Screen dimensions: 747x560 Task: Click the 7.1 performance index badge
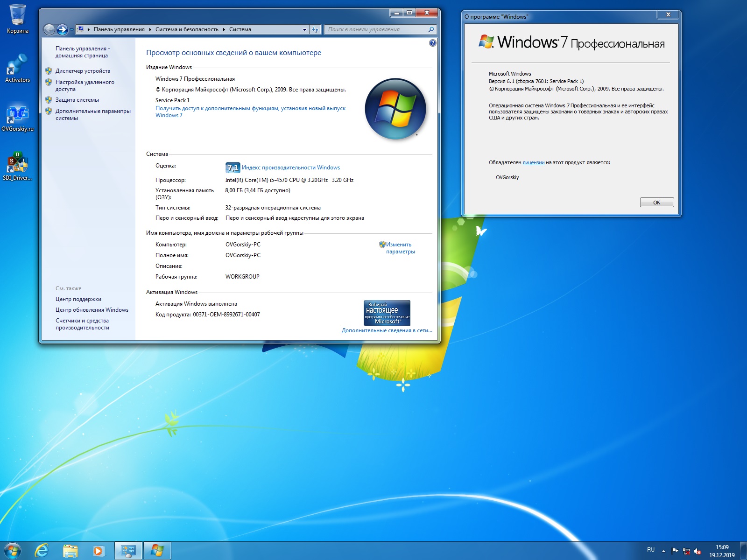(233, 167)
